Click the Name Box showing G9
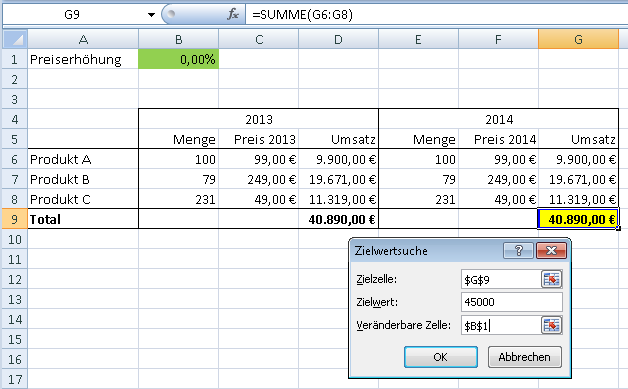Viewport: 628px width, 389px height. pyautogui.click(x=73, y=15)
